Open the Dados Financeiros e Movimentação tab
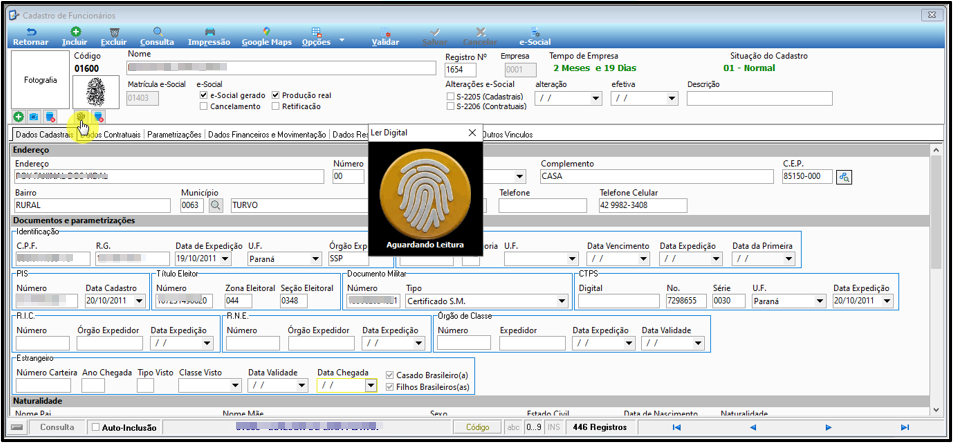 (267, 135)
